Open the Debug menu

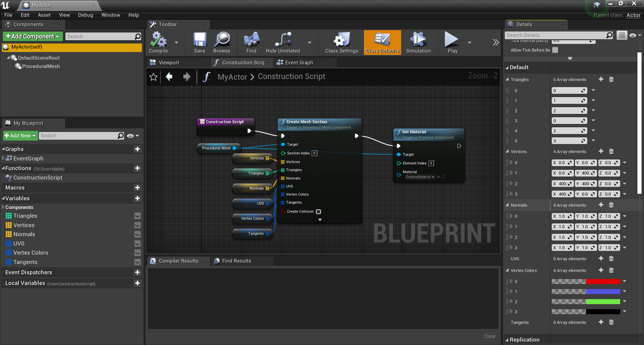coord(86,15)
